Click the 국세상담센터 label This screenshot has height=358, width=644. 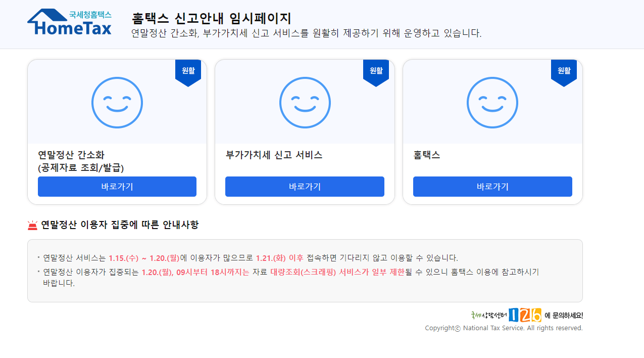tap(488, 315)
